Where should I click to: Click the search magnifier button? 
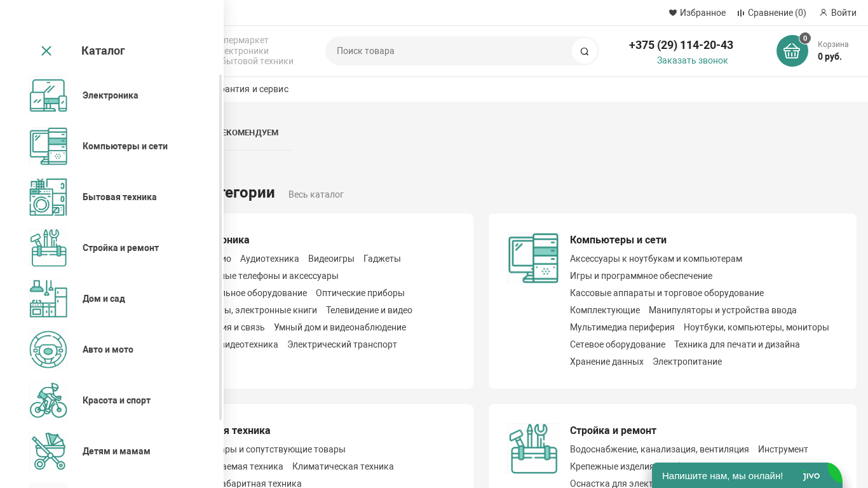585,51
